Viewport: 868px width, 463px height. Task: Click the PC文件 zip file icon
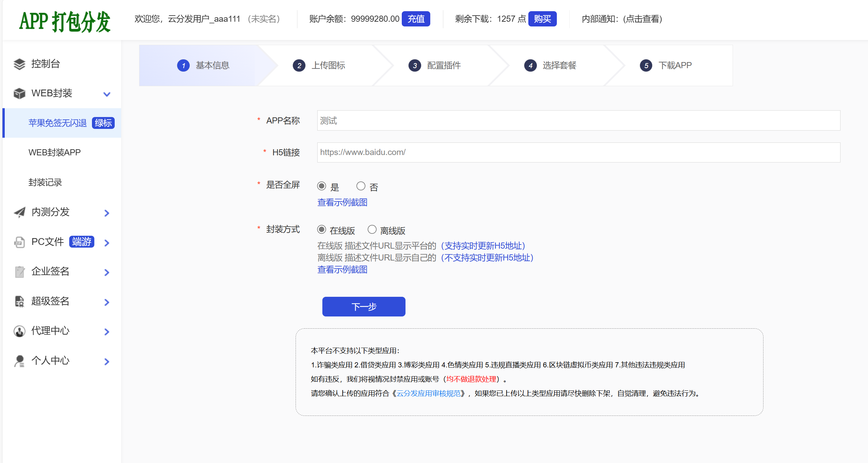point(19,242)
